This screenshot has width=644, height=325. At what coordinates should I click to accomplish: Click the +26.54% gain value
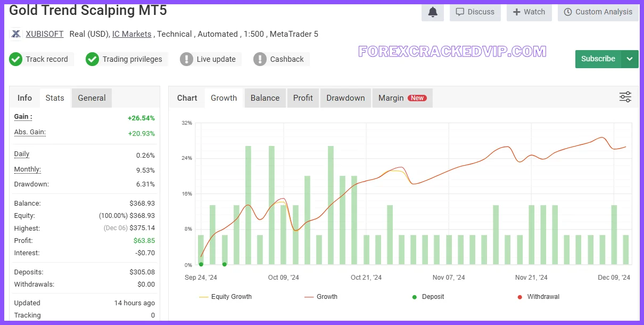point(141,118)
